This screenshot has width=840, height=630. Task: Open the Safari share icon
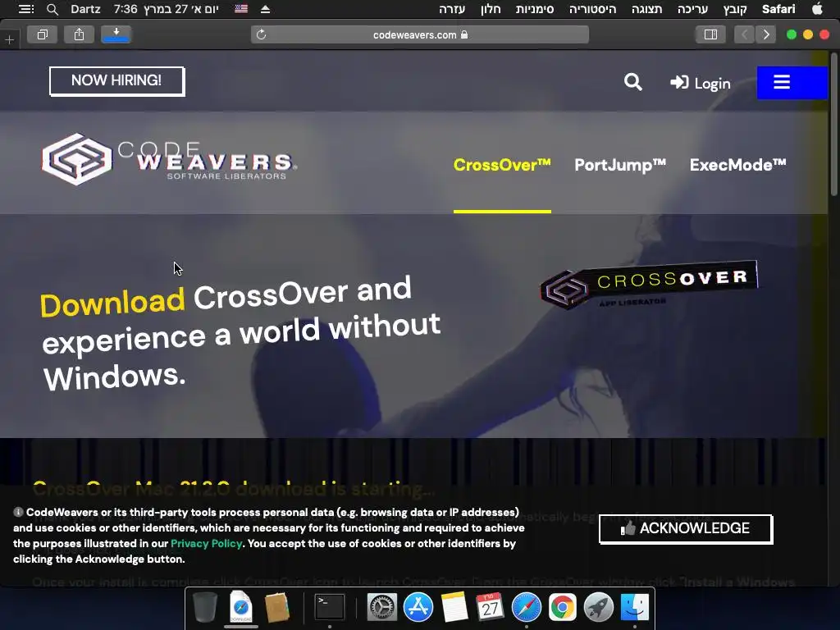[x=80, y=34]
